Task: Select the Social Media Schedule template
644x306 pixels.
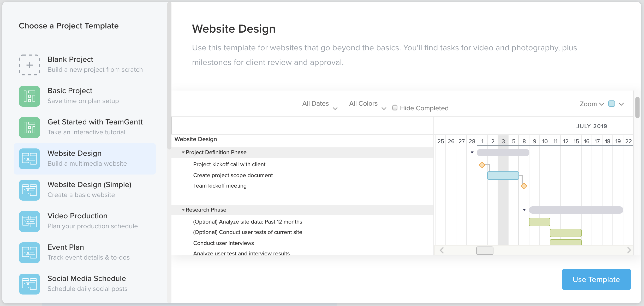Action: [85, 284]
